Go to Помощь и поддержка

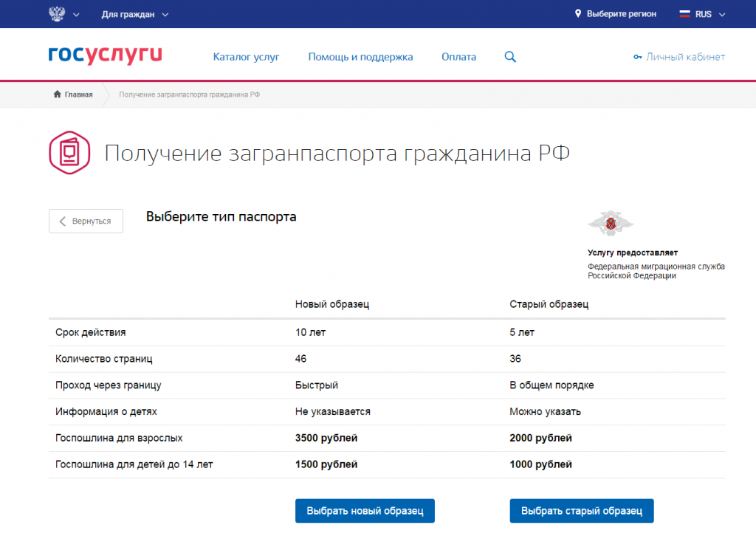pos(360,57)
